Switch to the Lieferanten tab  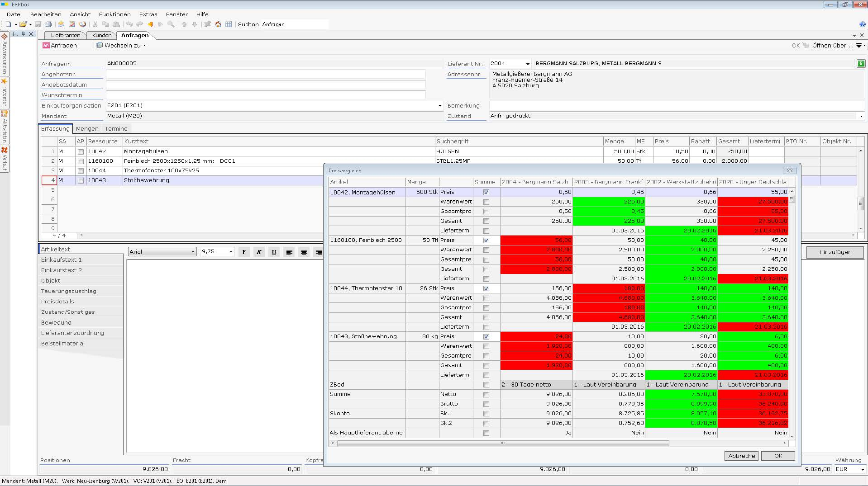[66, 35]
